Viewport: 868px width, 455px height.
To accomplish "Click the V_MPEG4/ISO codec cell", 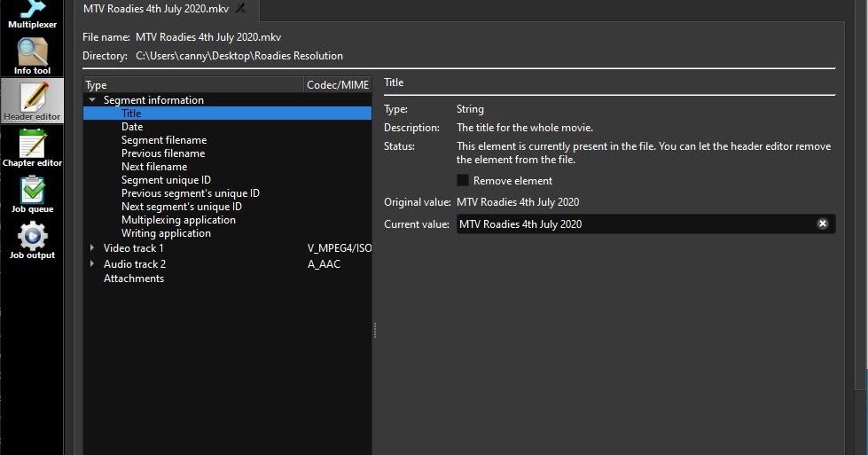I will coord(340,248).
